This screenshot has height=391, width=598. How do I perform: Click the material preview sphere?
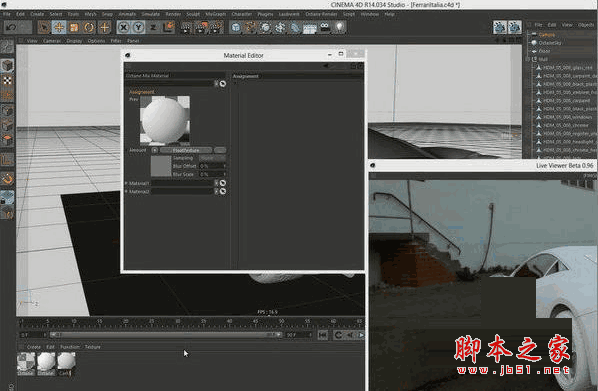[164, 121]
